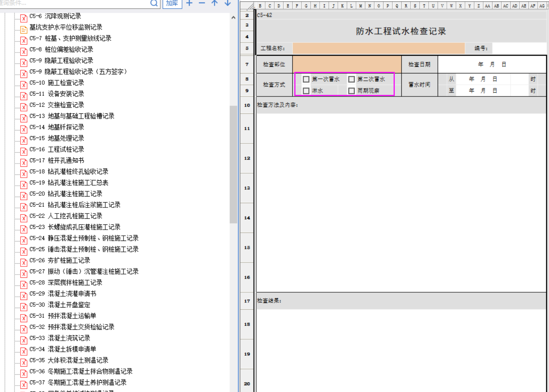Enable the 雨期观察 checkbox

[352, 91]
